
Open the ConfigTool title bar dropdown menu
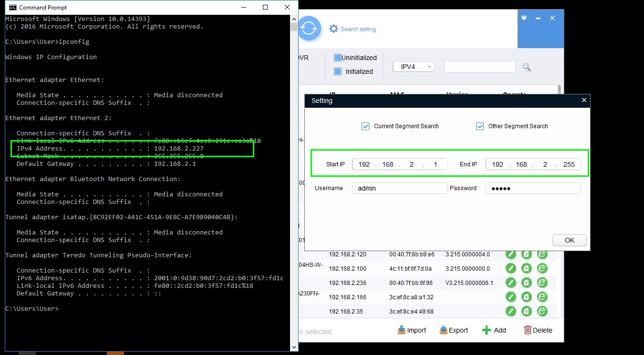524,18
